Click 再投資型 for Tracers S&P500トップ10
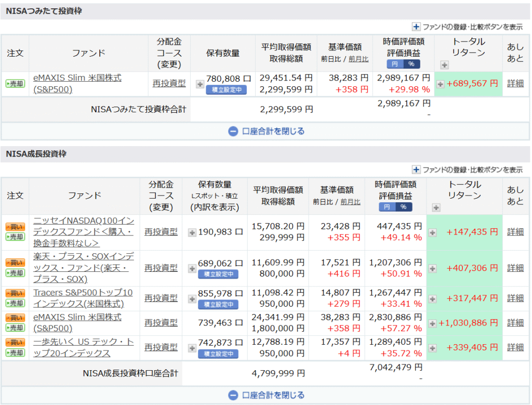The image size is (532, 405). tap(161, 298)
